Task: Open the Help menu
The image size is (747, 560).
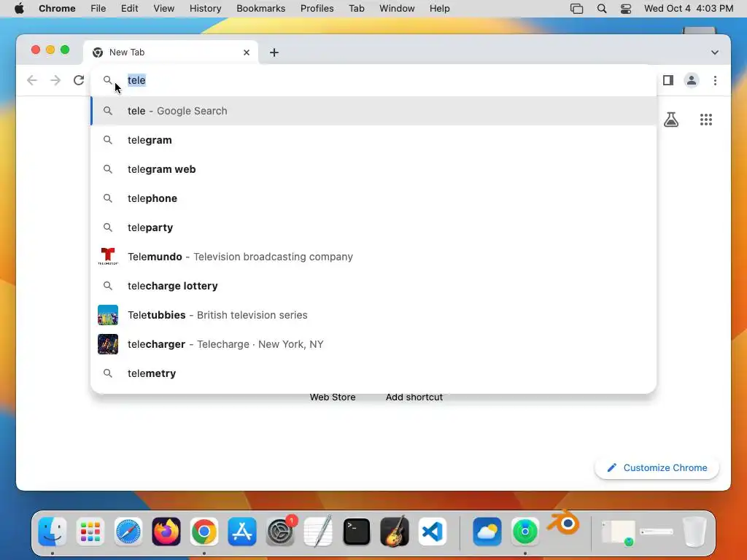Action: [439, 9]
